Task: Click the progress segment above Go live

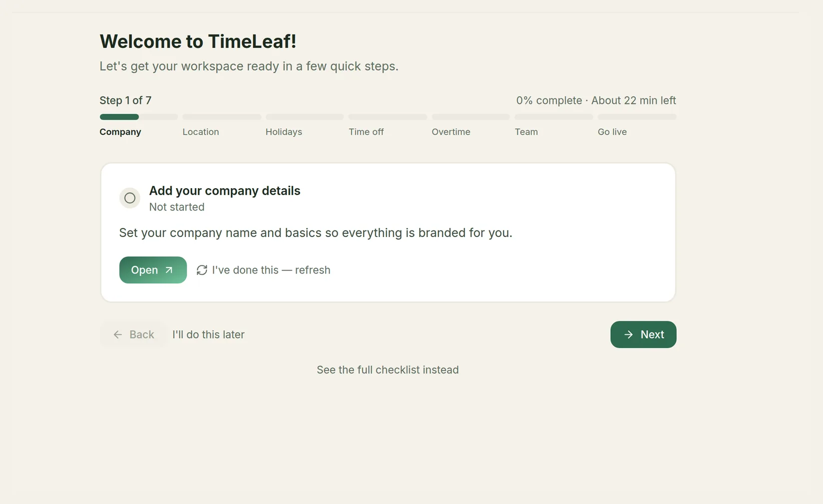Action: point(637,117)
